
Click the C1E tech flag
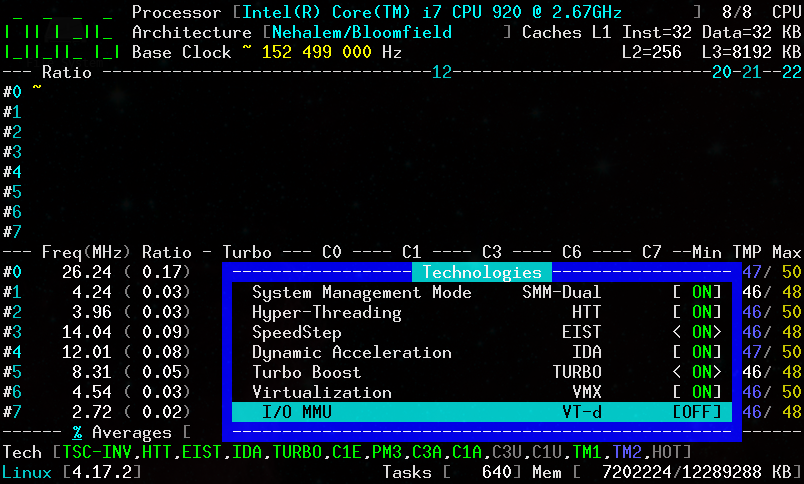tap(347, 452)
